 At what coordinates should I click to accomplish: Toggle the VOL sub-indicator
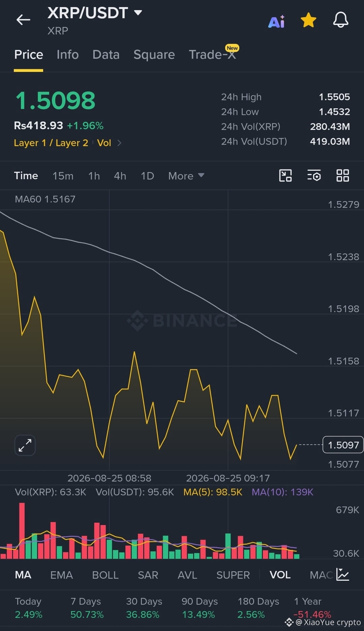[280, 575]
